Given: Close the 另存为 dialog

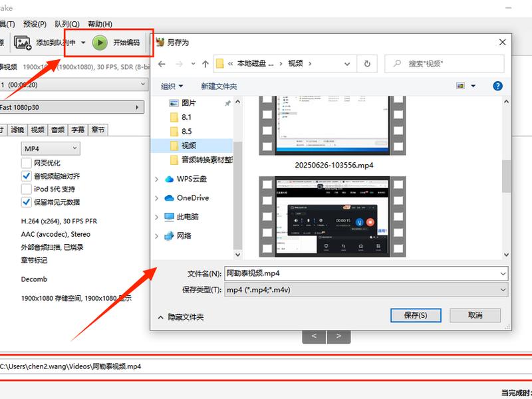Looking at the screenshot, I should (503, 42).
